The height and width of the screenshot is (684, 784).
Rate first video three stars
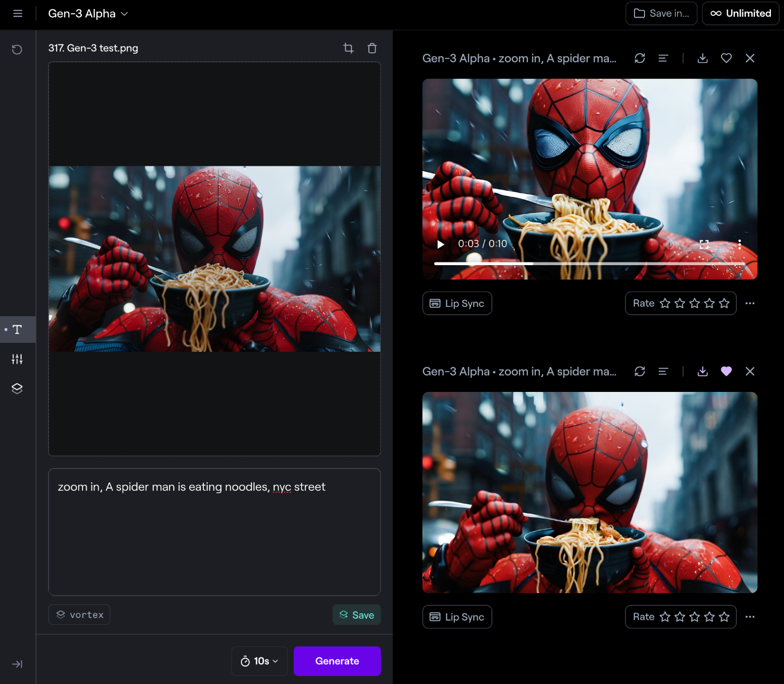(695, 303)
